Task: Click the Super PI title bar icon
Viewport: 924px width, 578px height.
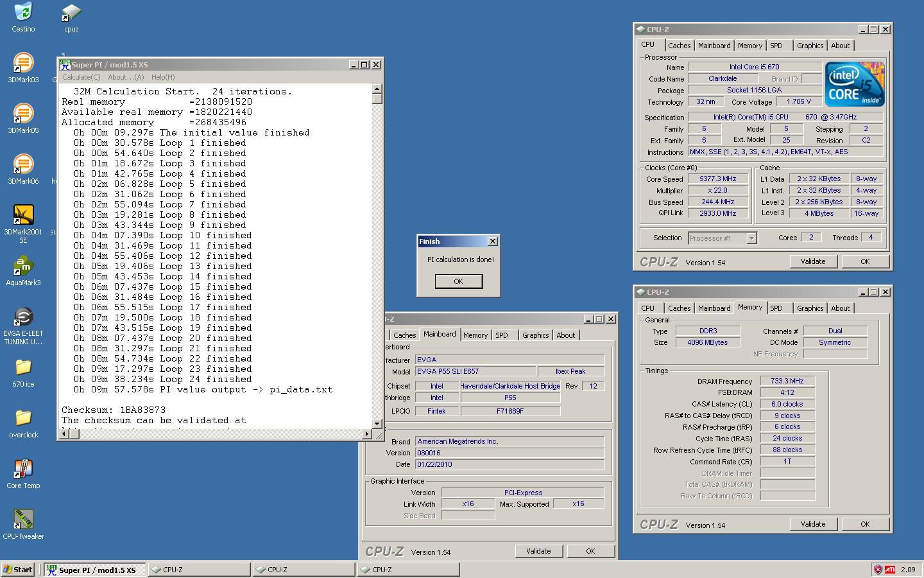Action: click(x=65, y=64)
